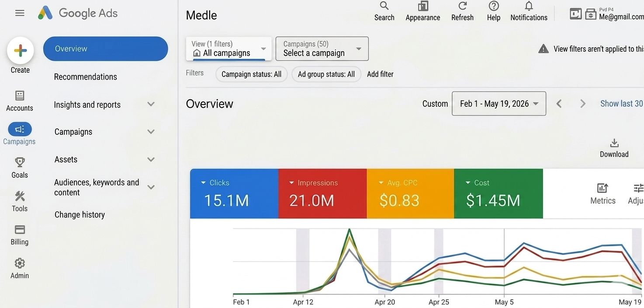Click the chart peak after Apr 12
644x308 pixels.
coord(349,229)
